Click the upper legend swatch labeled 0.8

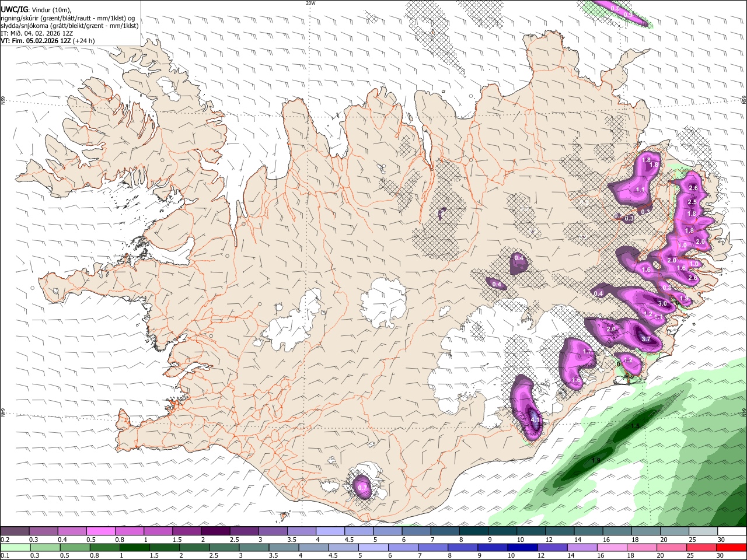[x=129, y=531]
